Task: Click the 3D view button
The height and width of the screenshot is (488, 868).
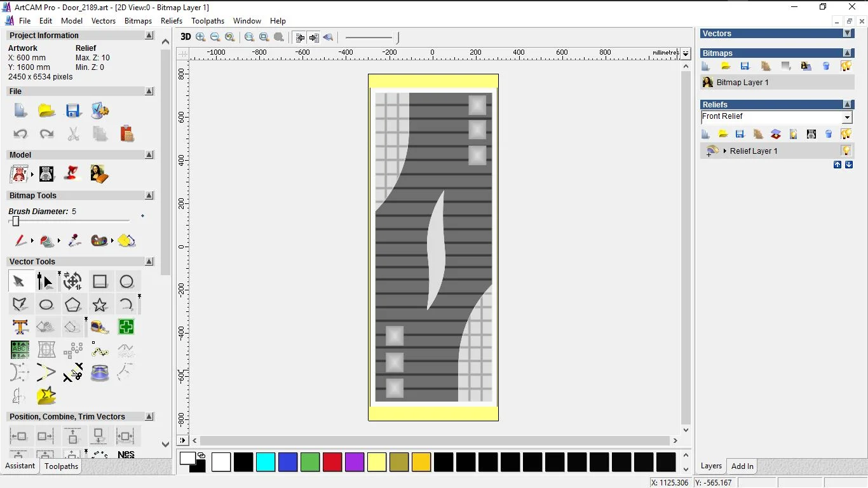Action: 186,37
